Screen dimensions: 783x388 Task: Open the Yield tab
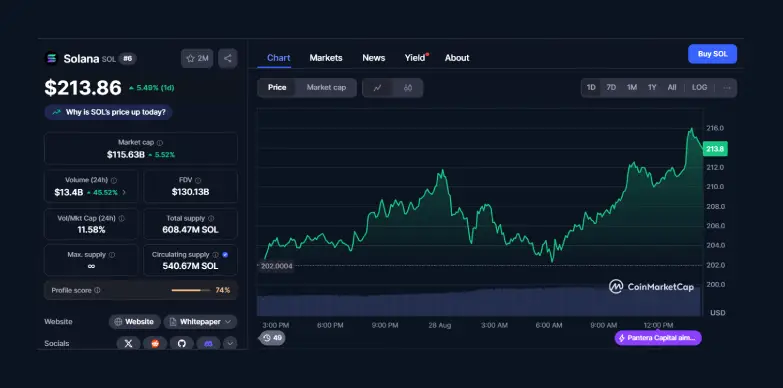point(415,58)
